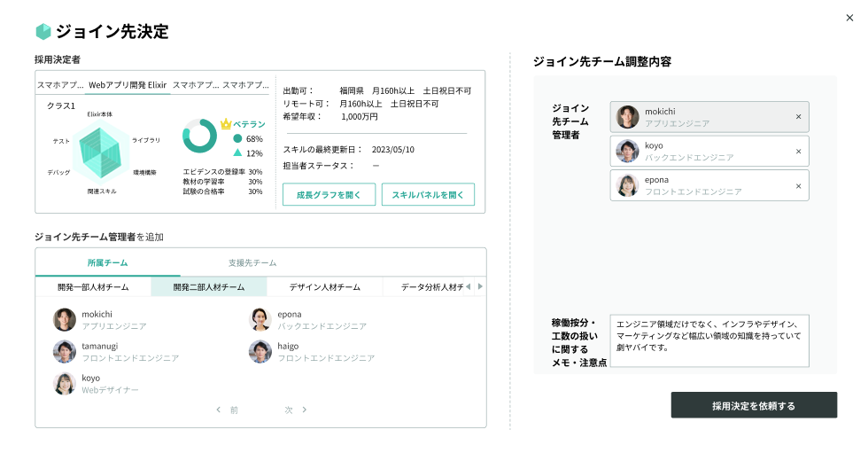Click the スキルパネルを開く button

[428, 195]
